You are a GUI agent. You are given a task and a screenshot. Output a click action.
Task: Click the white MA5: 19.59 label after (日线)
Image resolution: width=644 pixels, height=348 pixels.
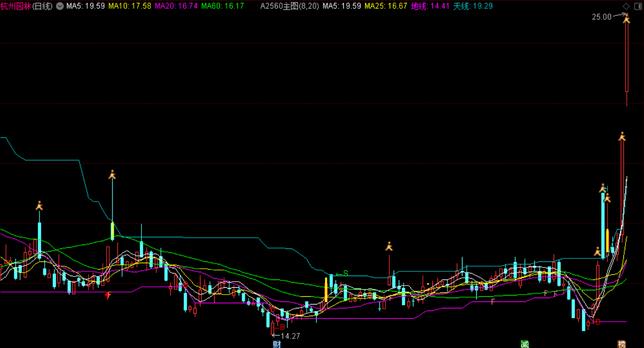coord(85,6)
